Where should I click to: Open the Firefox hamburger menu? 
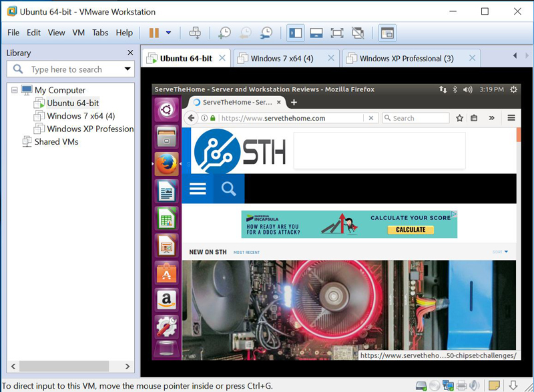click(x=511, y=118)
